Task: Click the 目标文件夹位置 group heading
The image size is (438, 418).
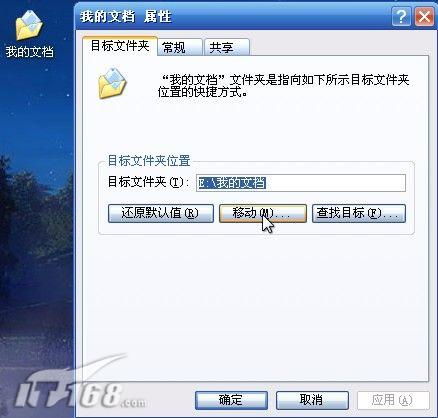Action: point(149,161)
